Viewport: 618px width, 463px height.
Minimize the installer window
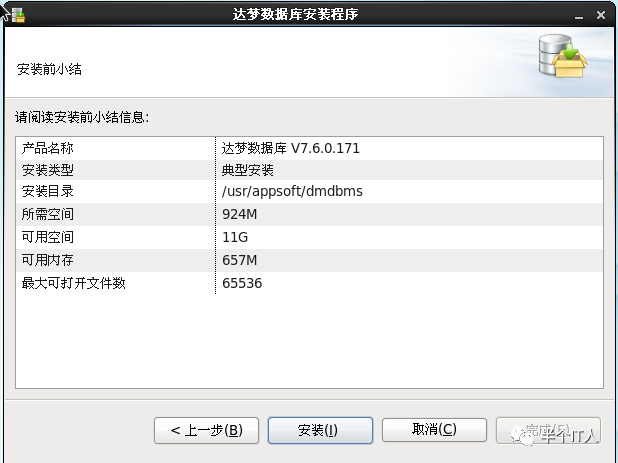[579, 16]
